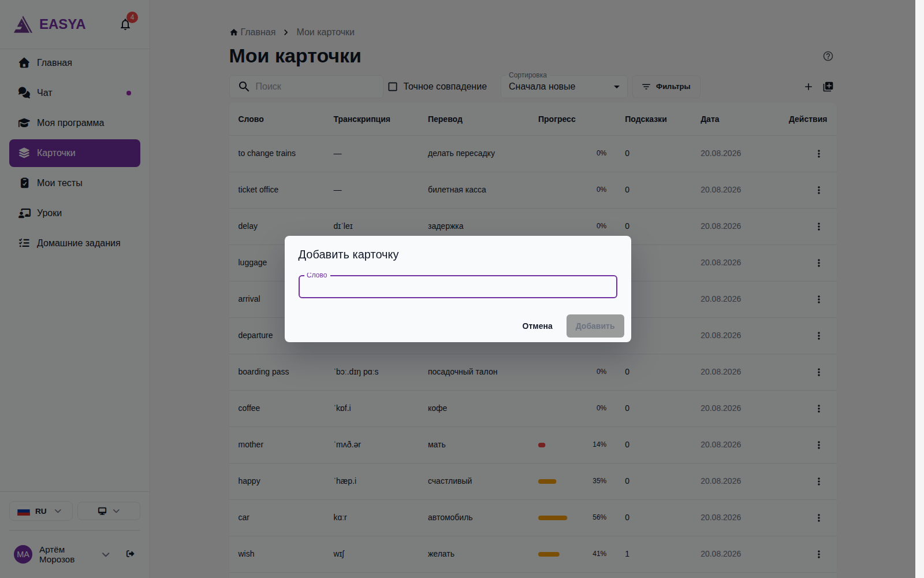Click Главная breadcrumb link

258,32
